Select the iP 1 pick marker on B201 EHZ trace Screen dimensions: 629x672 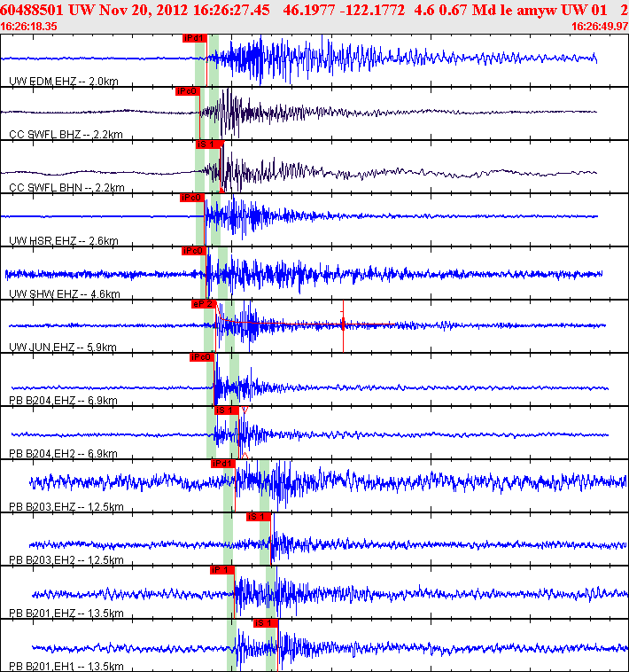click(x=222, y=569)
